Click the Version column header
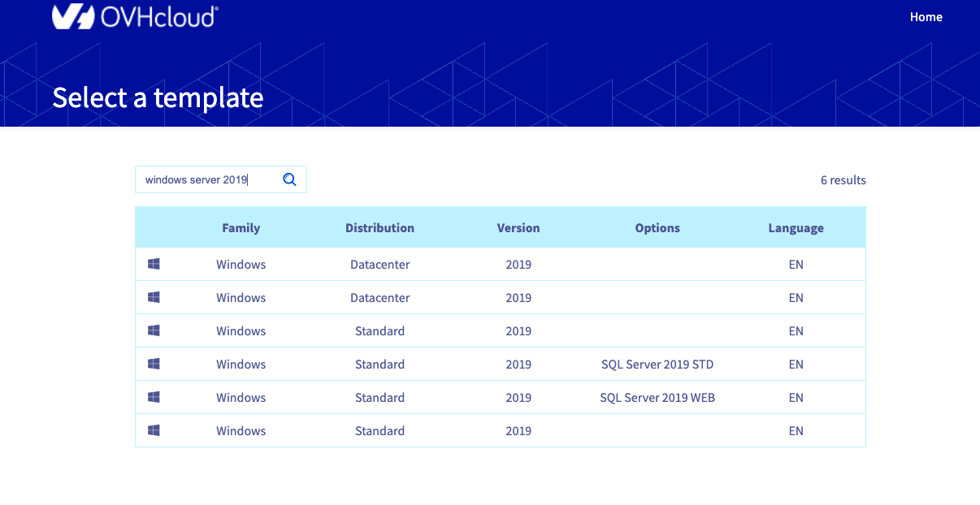This screenshot has width=980, height=505. [x=518, y=228]
